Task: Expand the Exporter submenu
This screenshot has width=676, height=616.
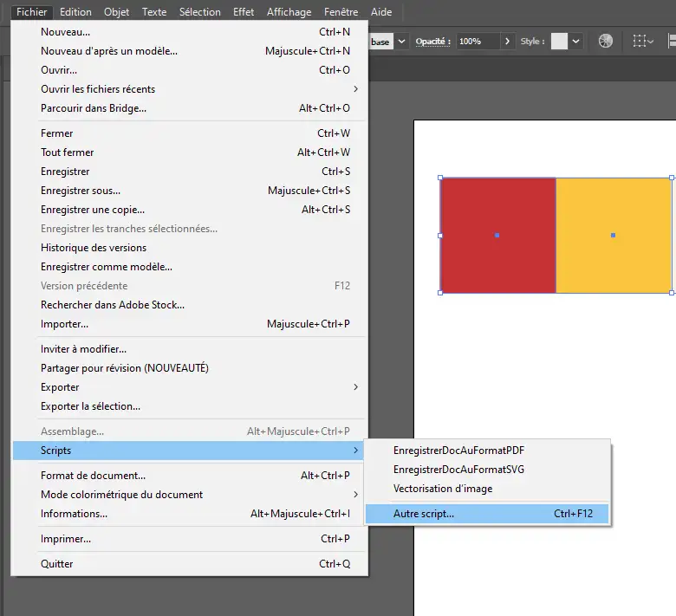Action: click(x=355, y=387)
